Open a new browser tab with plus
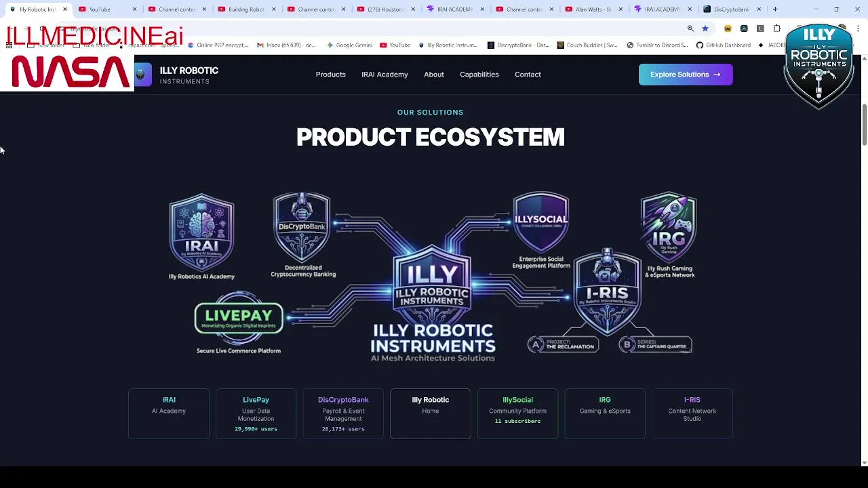Viewport: 868px width, 488px height. pos(775,9)
